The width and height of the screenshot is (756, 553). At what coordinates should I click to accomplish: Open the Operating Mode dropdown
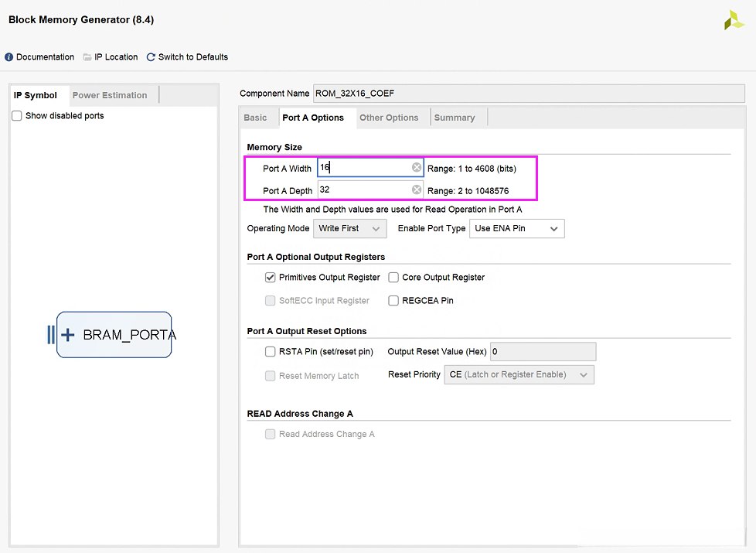point(350,229)
